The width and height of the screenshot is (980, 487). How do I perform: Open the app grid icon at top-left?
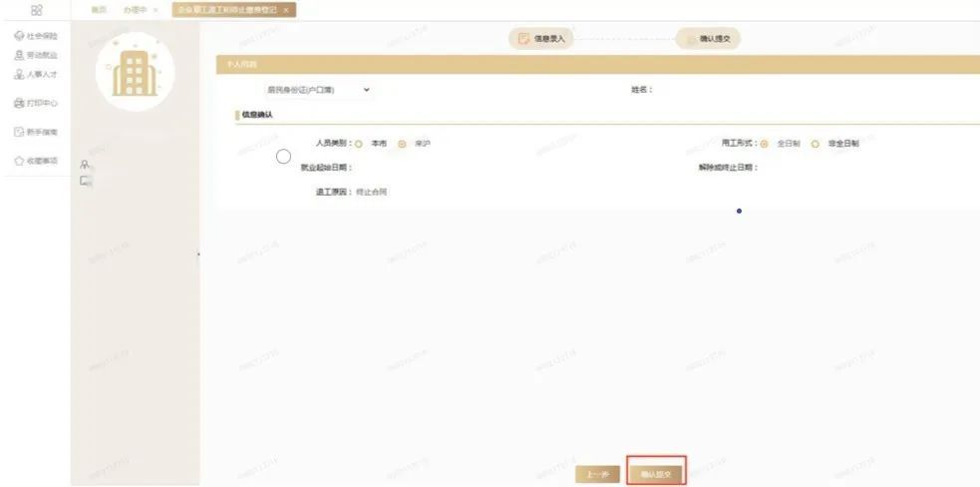click(36, 10)
